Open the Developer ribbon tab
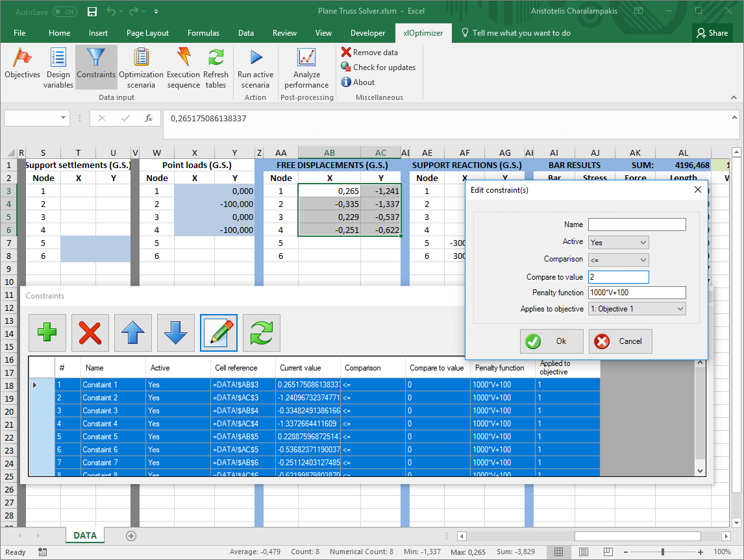The image size is (744, 560). [367, 33]
